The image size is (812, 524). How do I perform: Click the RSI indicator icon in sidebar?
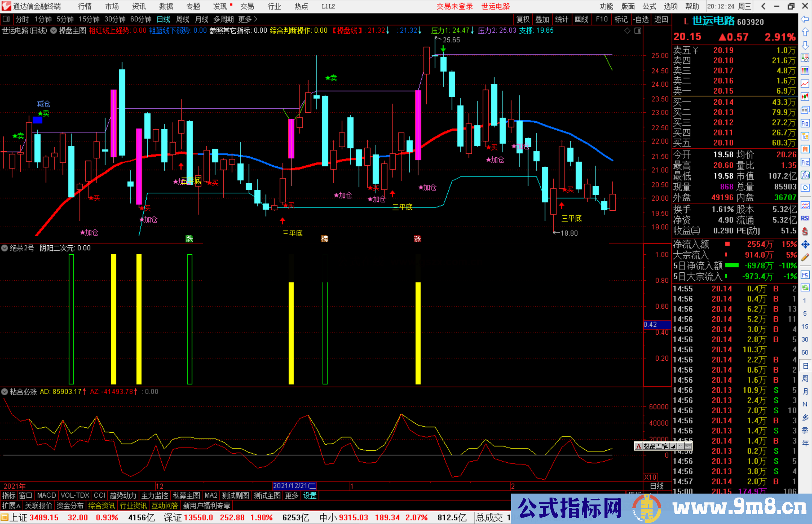click(x=805, y=218)
